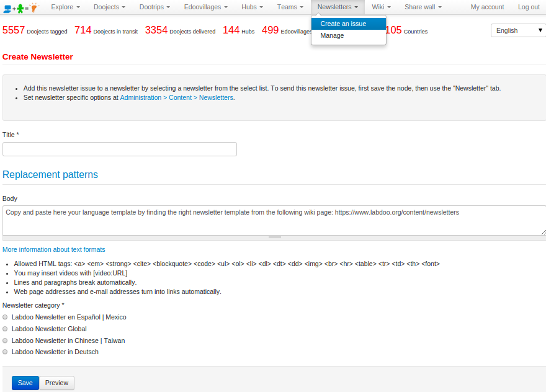Screen dimensions: 546x392
Task: Expand the Share wall menu
Action: pos(423,7)
